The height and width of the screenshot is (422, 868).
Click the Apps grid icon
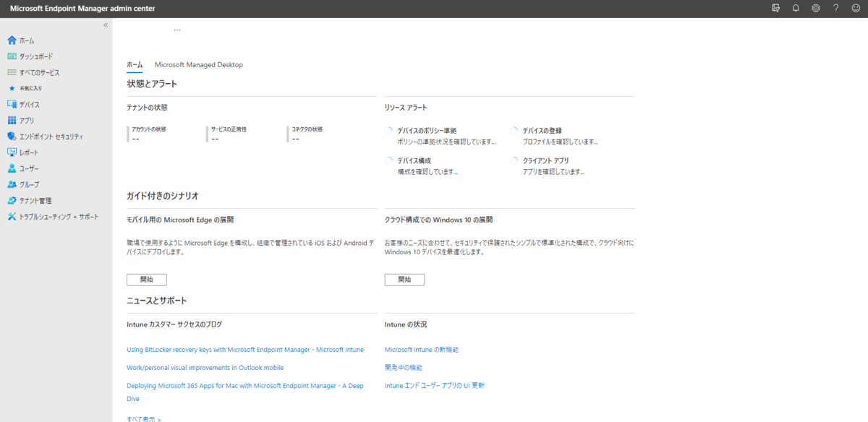click(x=12, y=121)
